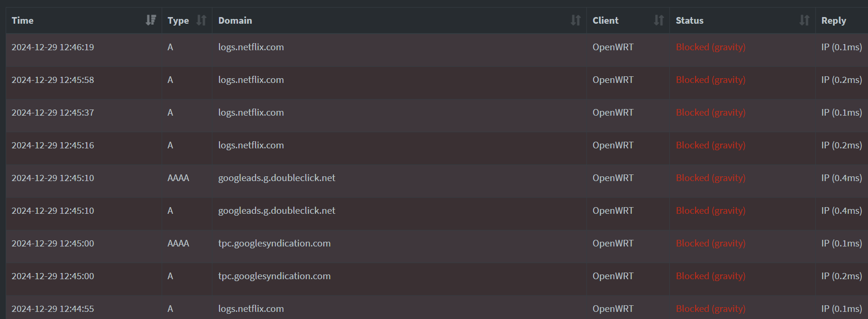Image resolution: width=868 pixels, height=319 pixels.
Task: Click OpenWRT client in the 12:45:16 row
Action: tap(613, 145)
